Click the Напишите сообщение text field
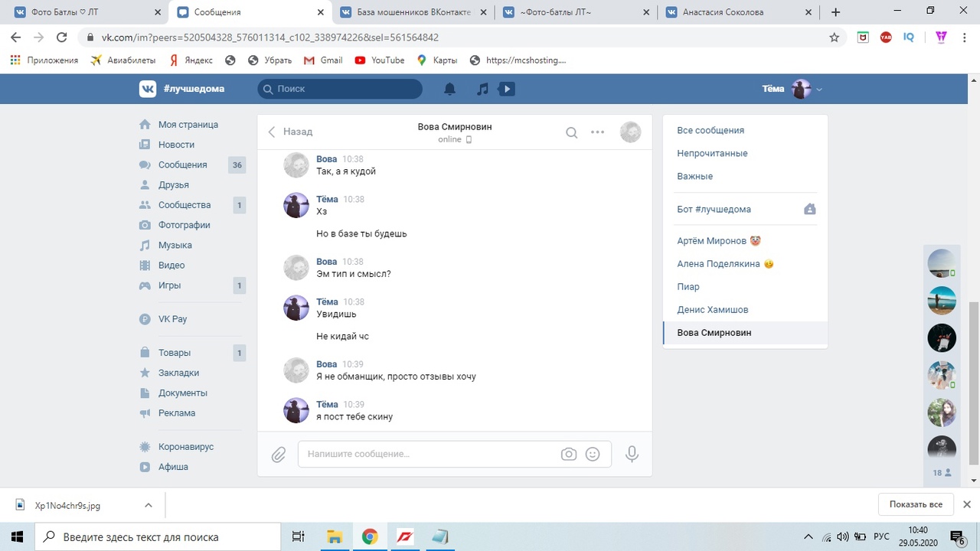 click(429, 454)
